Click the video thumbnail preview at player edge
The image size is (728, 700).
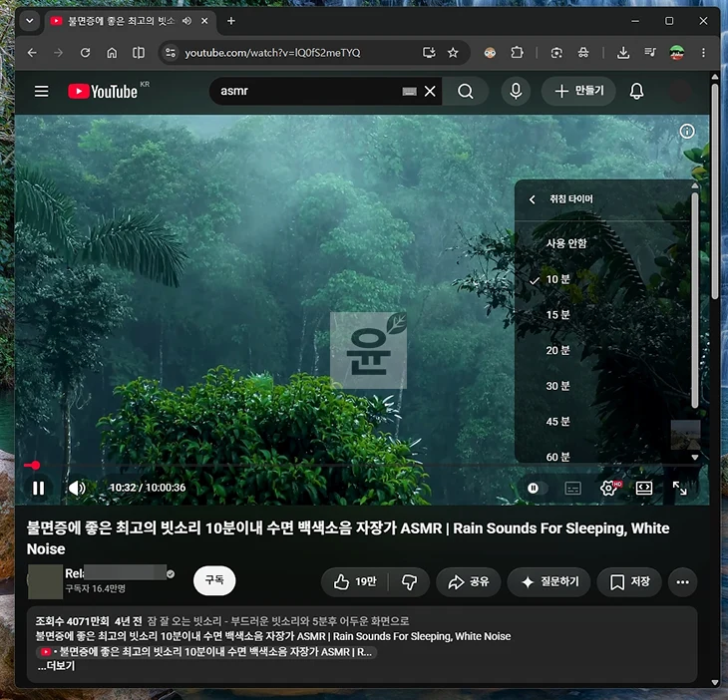pyautogui.click(x=685, y=435)
